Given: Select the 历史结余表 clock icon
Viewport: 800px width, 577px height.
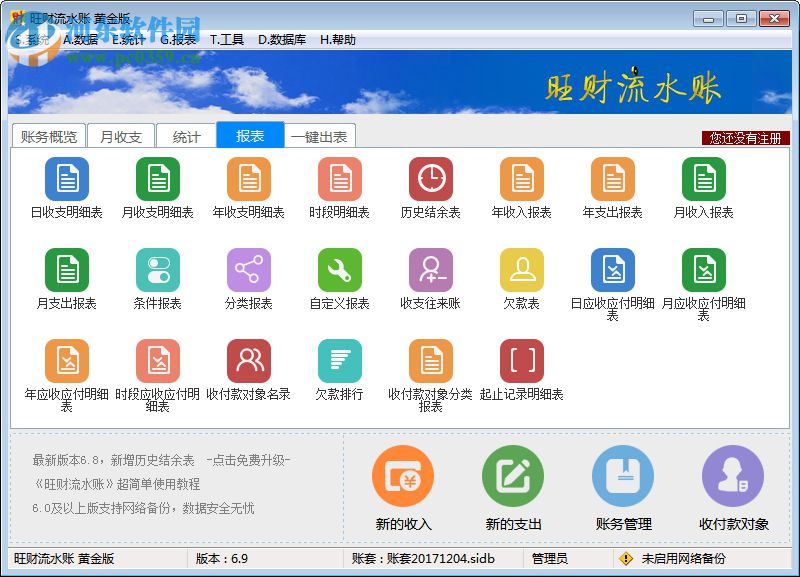Looking at the screenshot, I should 430,180.
